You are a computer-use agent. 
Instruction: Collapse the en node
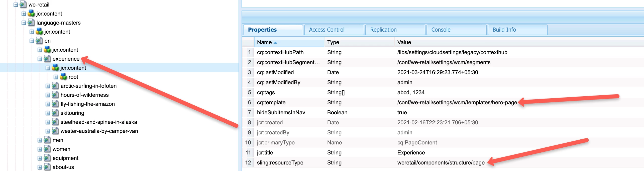coord(32,41)
